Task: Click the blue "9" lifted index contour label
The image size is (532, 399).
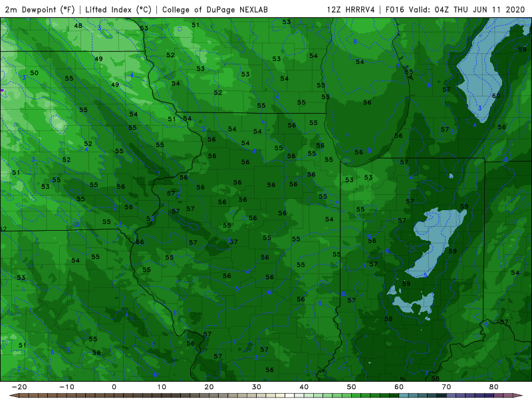Action: coord(320,303)
